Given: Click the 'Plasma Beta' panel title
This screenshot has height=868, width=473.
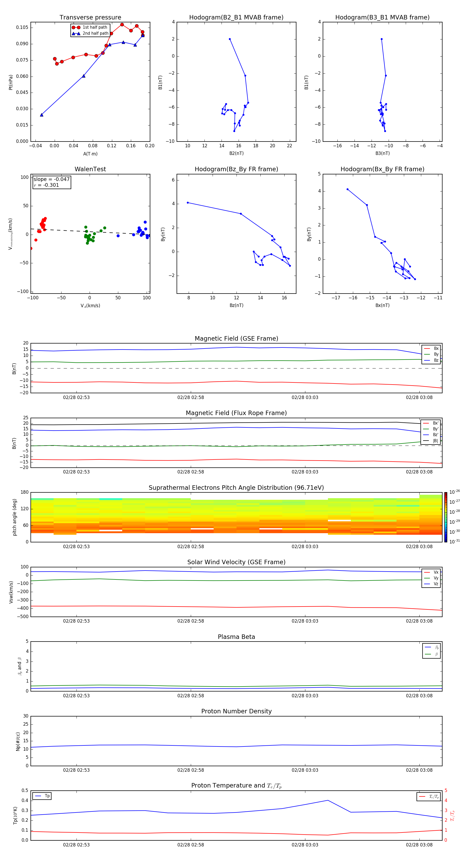Looking at the screenshot, I should pyautogui.click(x=236, y=637).
